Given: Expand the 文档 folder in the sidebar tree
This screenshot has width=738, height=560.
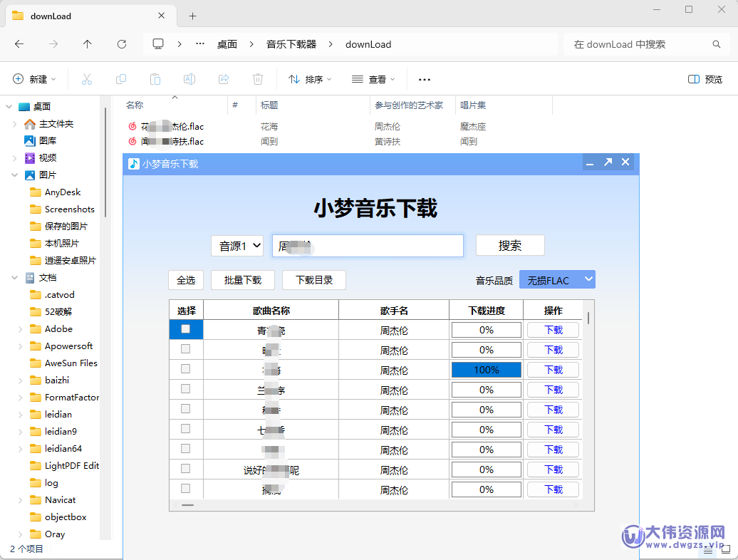Looking at the screenshot, I should tap(14, 277).
